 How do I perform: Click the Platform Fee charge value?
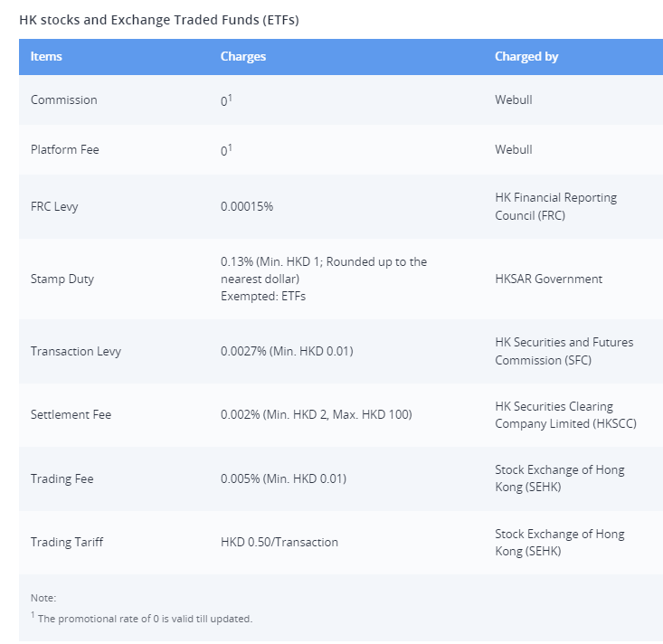click(226, 150)
